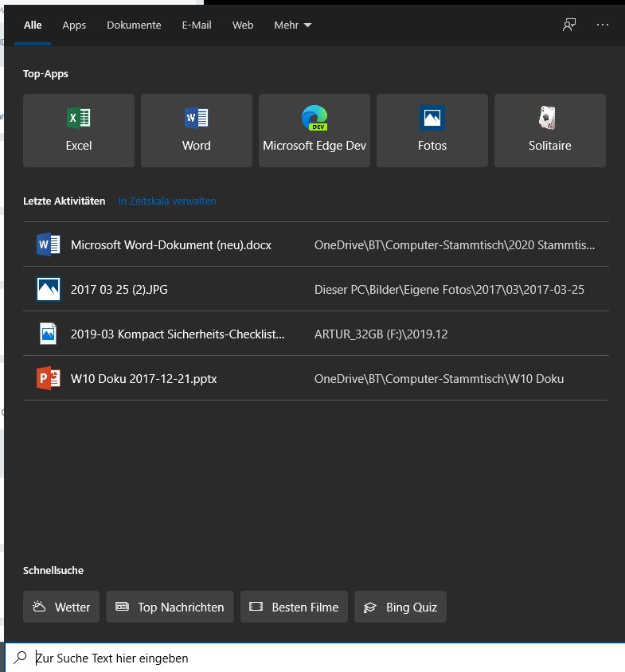The height and width of the screenshot is (672, 625).
Task: Click the image file icon of Sicherheits-Checklist
Action: pos(48,334)
